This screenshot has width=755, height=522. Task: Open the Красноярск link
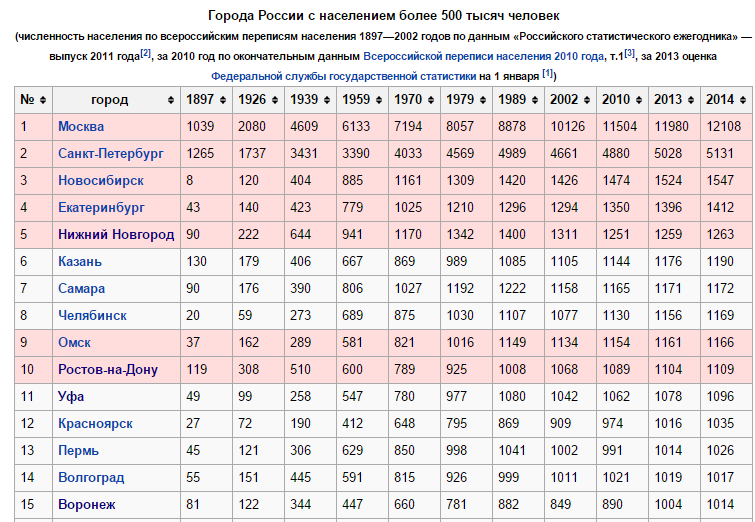[96, 424]
